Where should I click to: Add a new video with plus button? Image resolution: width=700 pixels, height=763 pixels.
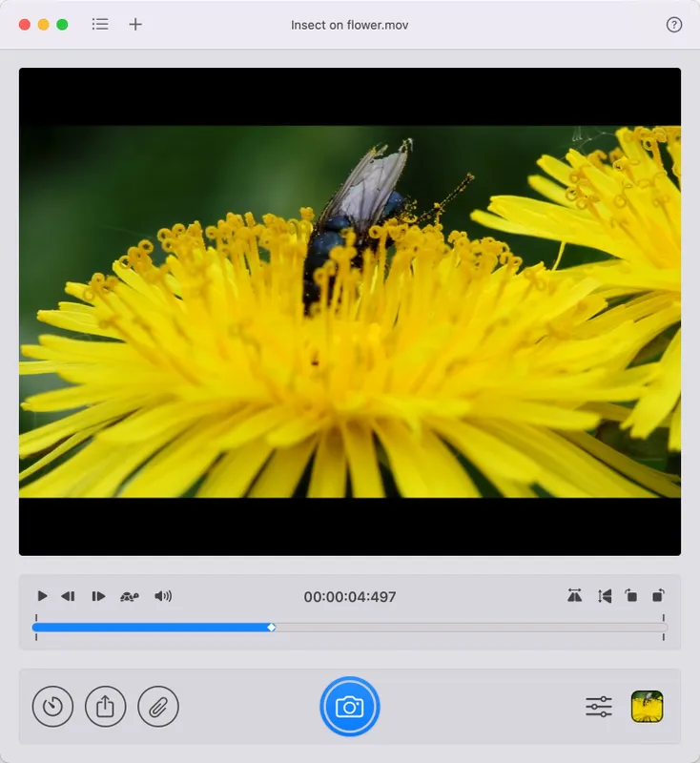[x=135, y=25]
